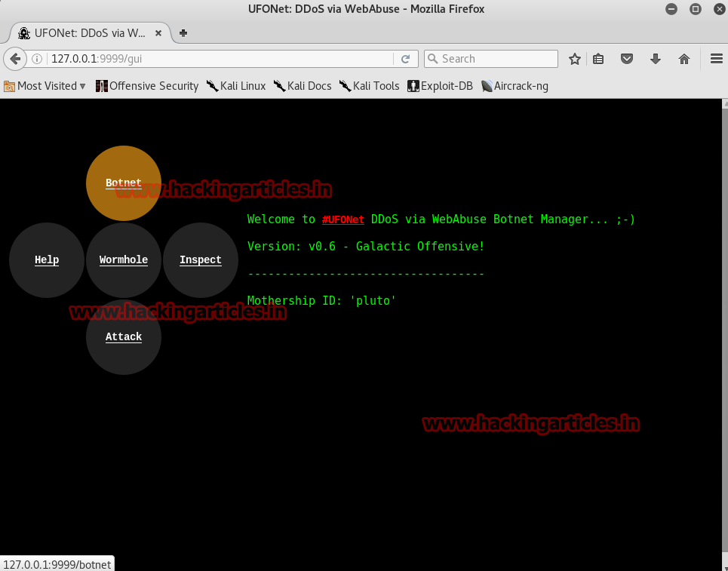Open the Help circle
The image size is (728, 571).
coord(47,260)
